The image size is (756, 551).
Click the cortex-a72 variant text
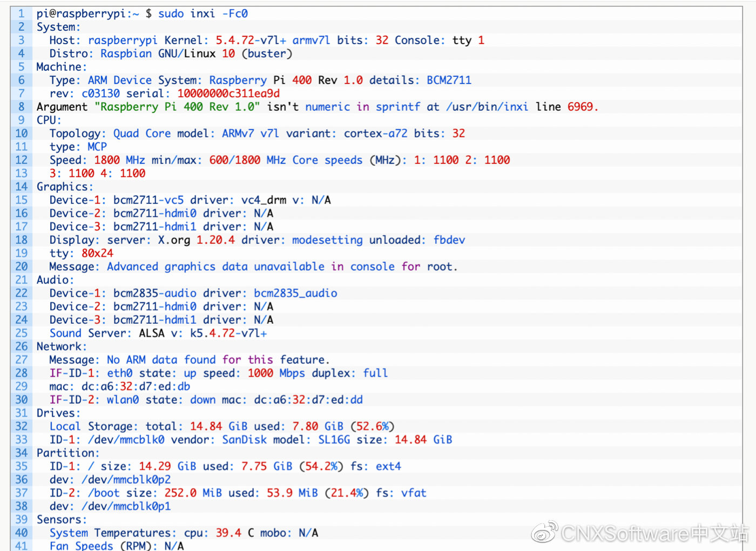click(375, 133)
